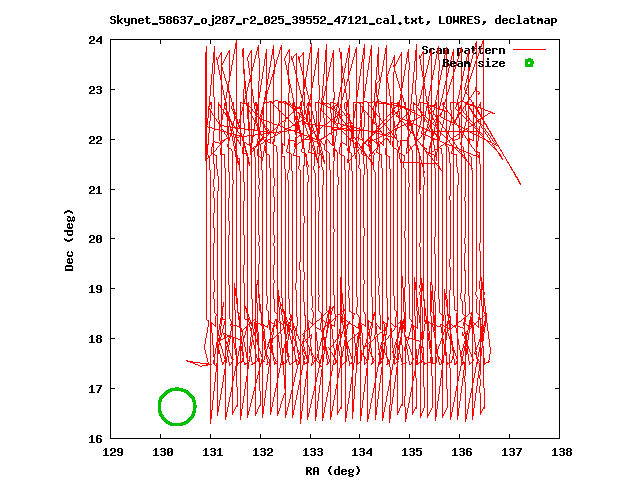The image size is (640, 480).
Task: Select the 'Beam size' legend label
Action: (474, 63)
